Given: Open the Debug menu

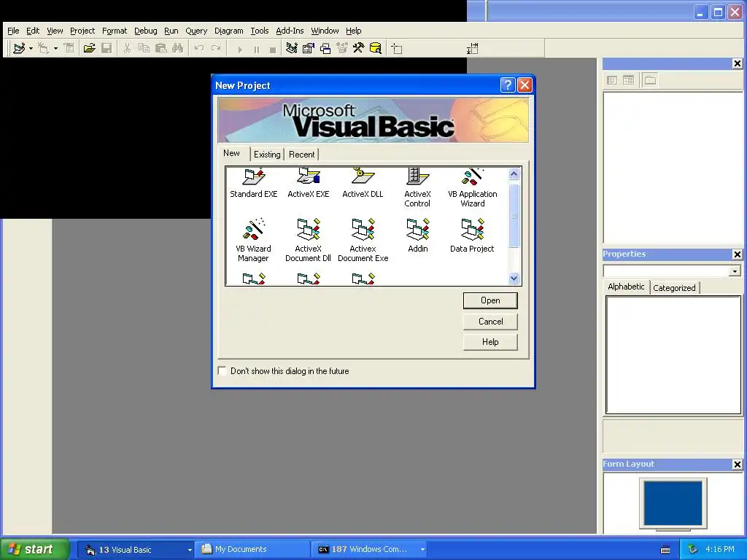Looking at the screenshot, I should coord(146,31).
